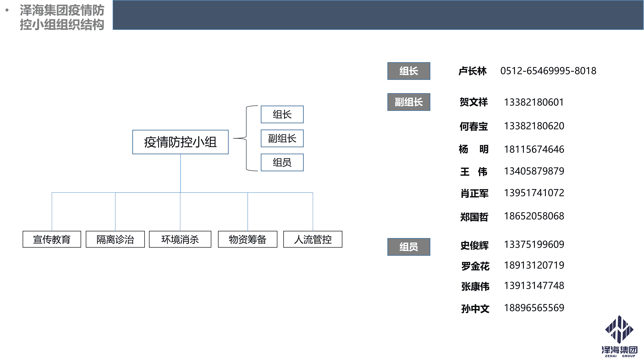Click the 隔离诊治 department box
The width and height of the screenshot is (644, 362).
[x=115, y=239]
